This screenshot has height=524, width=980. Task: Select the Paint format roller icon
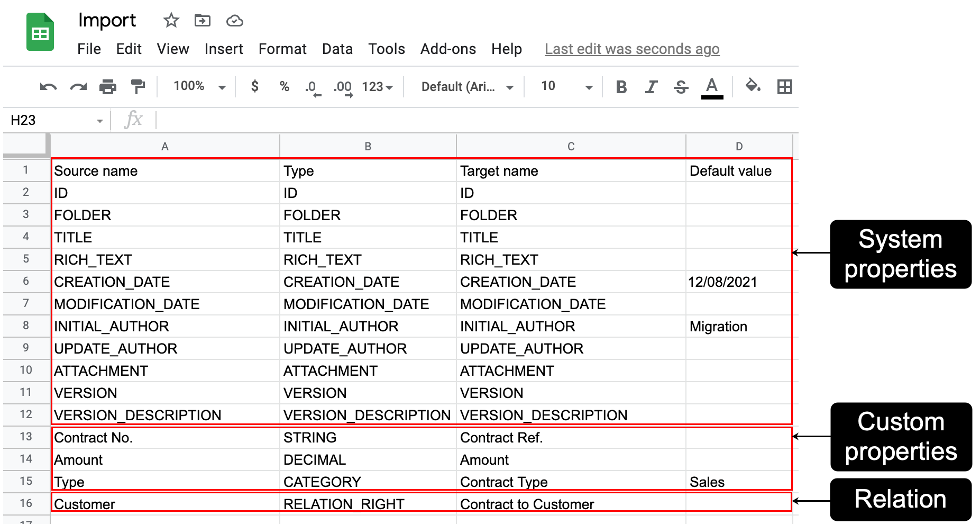tap(138, 87)
